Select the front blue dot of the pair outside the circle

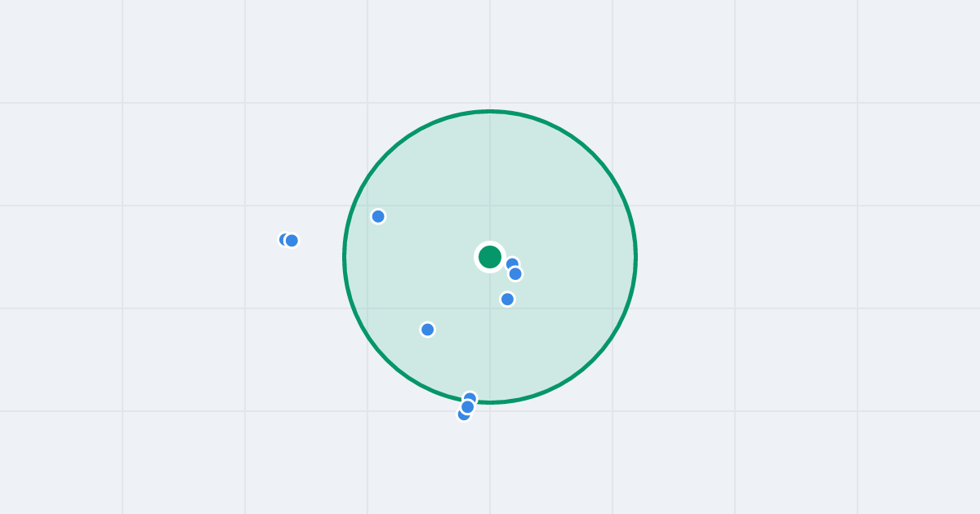click(x=292, y=241)
